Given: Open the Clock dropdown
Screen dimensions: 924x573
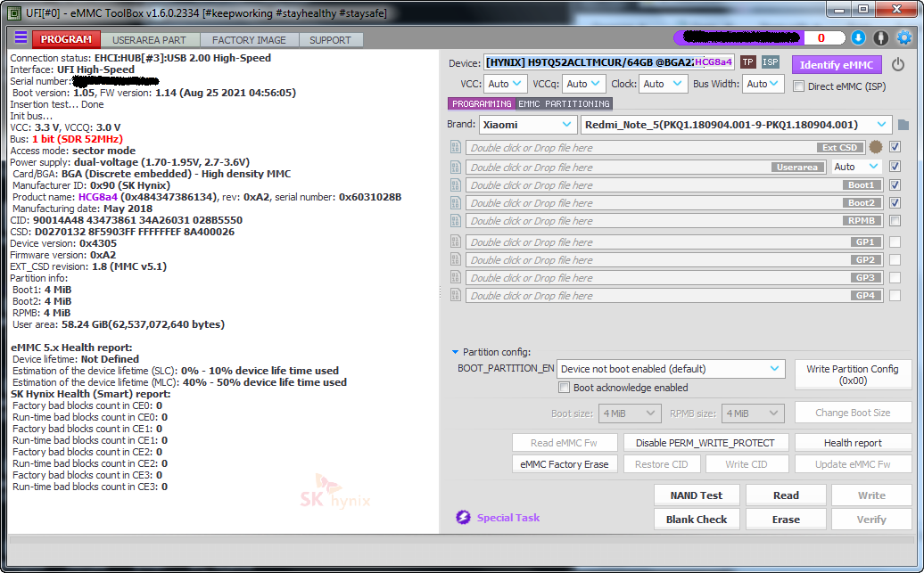Looking at the screenshot, I should click(663, 84).
